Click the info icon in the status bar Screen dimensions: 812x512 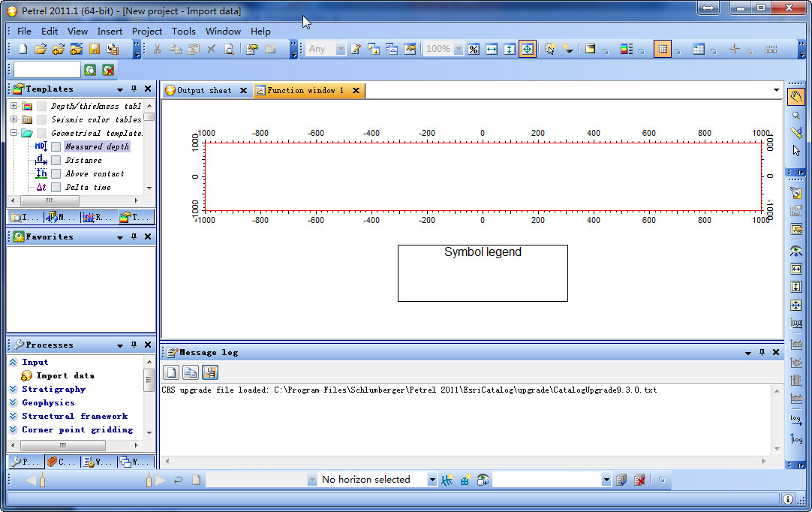788,499
